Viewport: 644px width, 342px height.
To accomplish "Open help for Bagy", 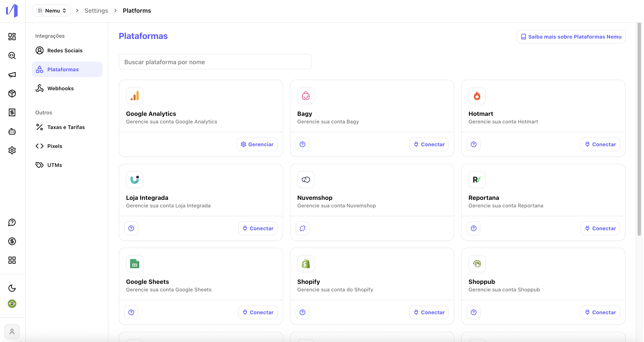I will tap(302, 144).
